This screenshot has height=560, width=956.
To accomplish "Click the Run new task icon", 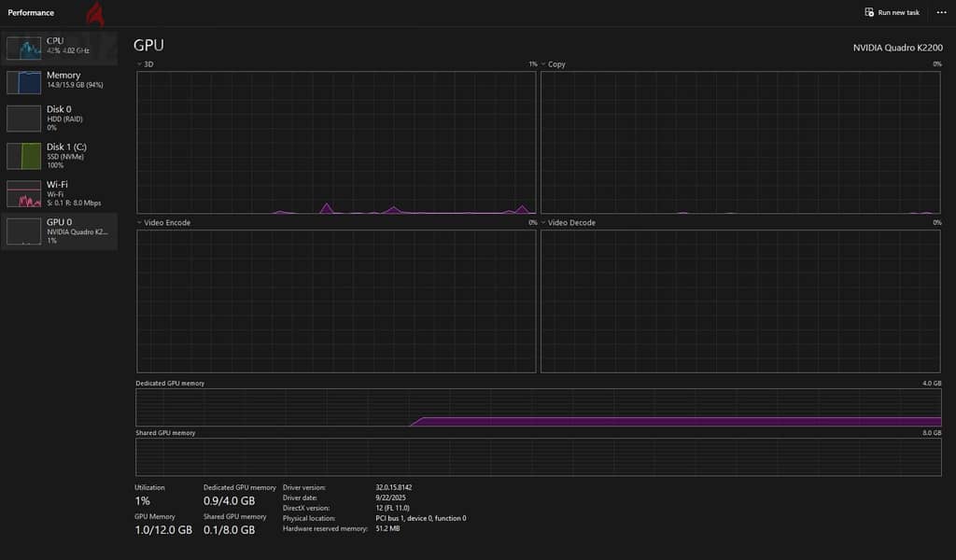I will tap(869, 12).
